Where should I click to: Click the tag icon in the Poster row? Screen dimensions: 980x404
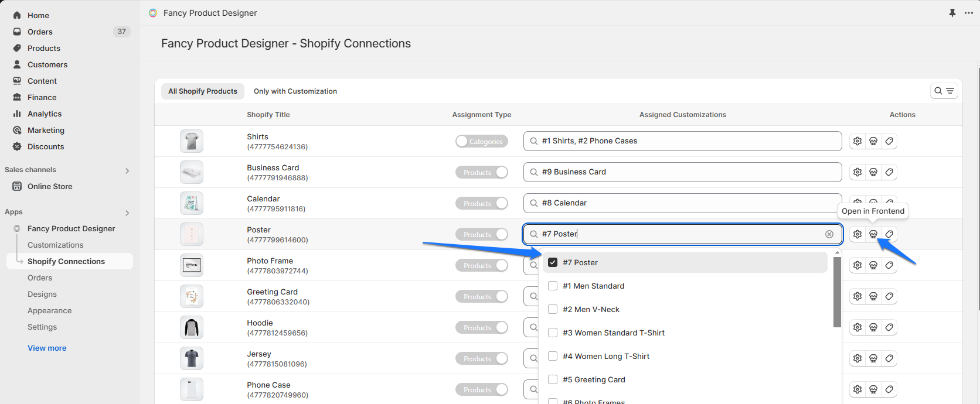889,234
